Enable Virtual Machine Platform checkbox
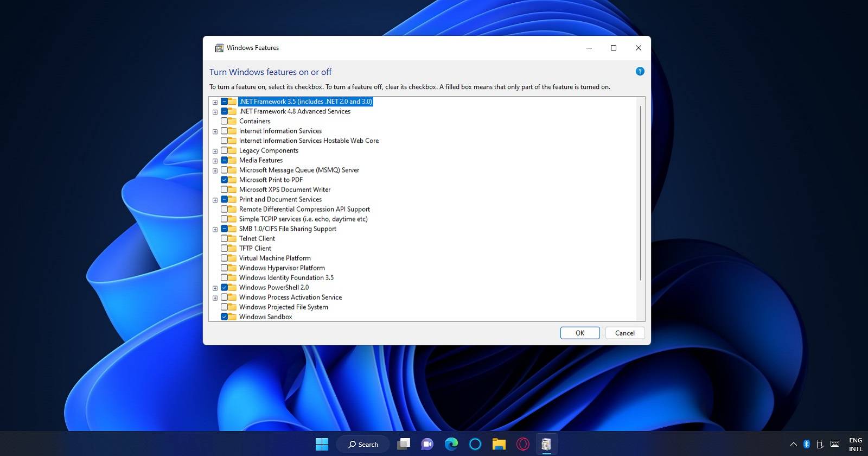The image size is (868, 456). pos(224,258)
